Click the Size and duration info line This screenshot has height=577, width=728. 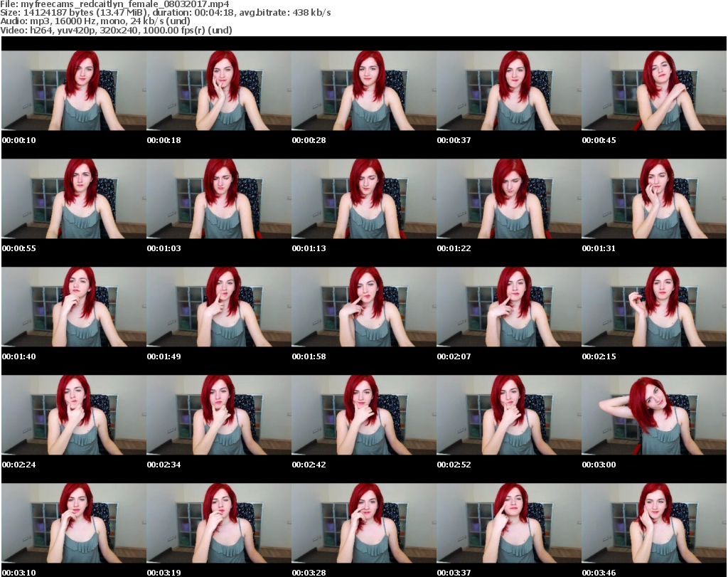coord(165,13)
